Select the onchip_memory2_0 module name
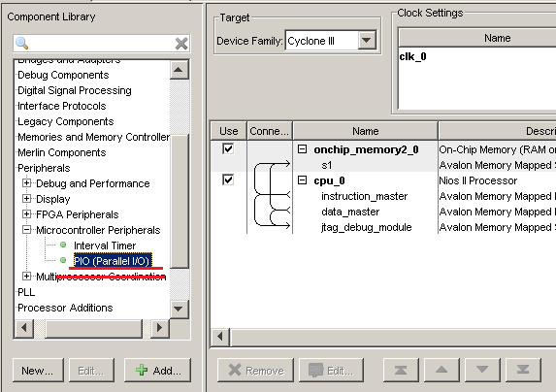This screenshot has width=556, height=392. pyautogui.click(x=366, y=150)
